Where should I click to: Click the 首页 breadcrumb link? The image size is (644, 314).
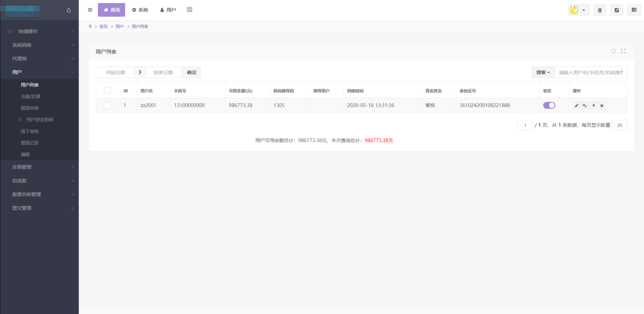pyautogui.click(x=103, y=26)
